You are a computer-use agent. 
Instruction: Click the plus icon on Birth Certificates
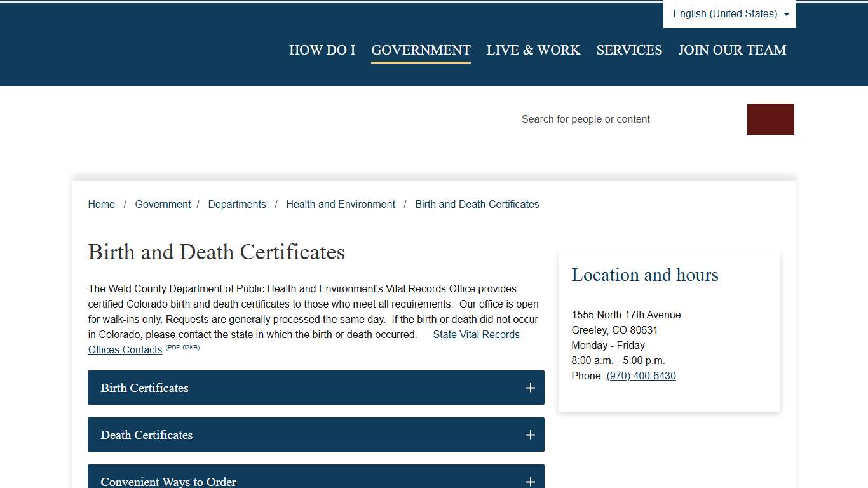point(530,388)
